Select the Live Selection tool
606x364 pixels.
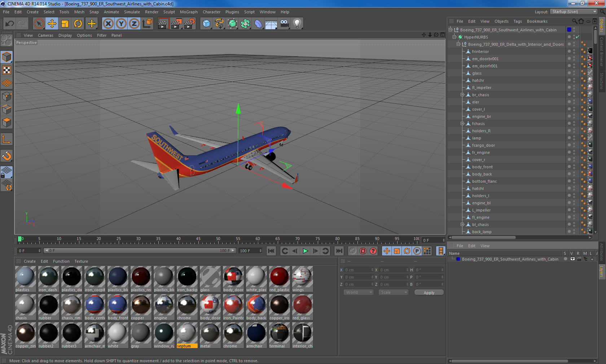(x=39, y=24)
